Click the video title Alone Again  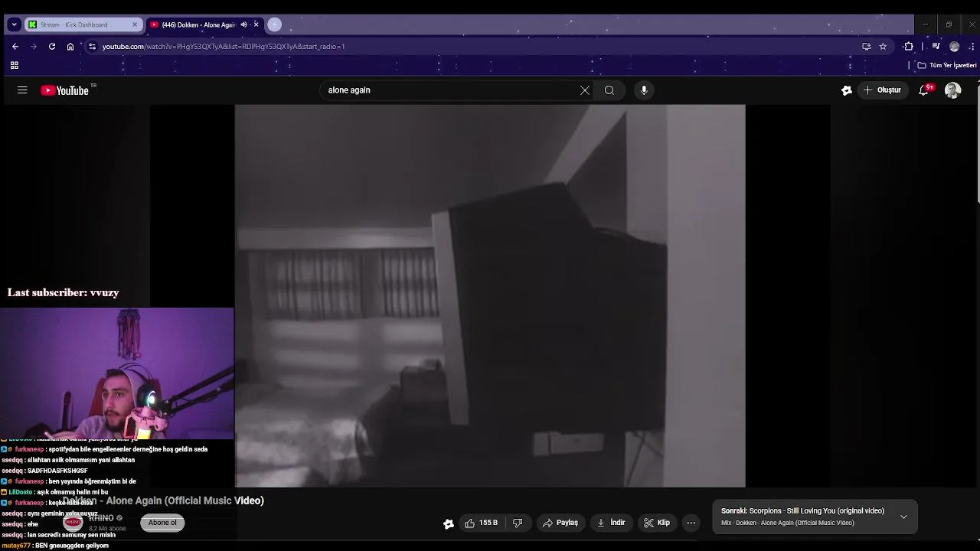[163, 500]
